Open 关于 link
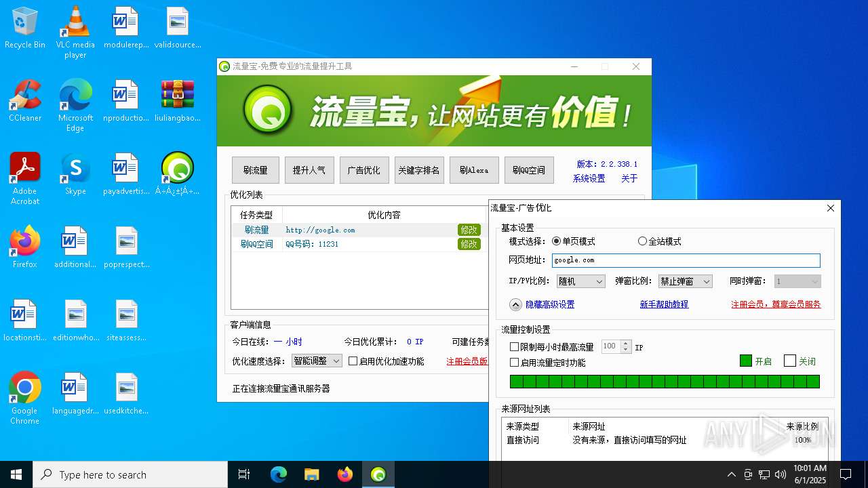The image size is (868, 488). (629, 178)
